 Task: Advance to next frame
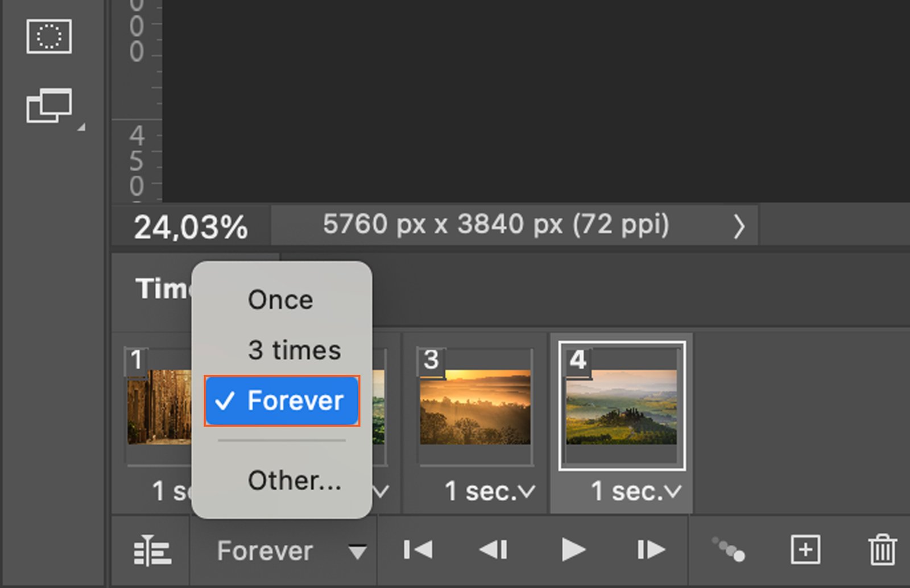click(651, 550)
